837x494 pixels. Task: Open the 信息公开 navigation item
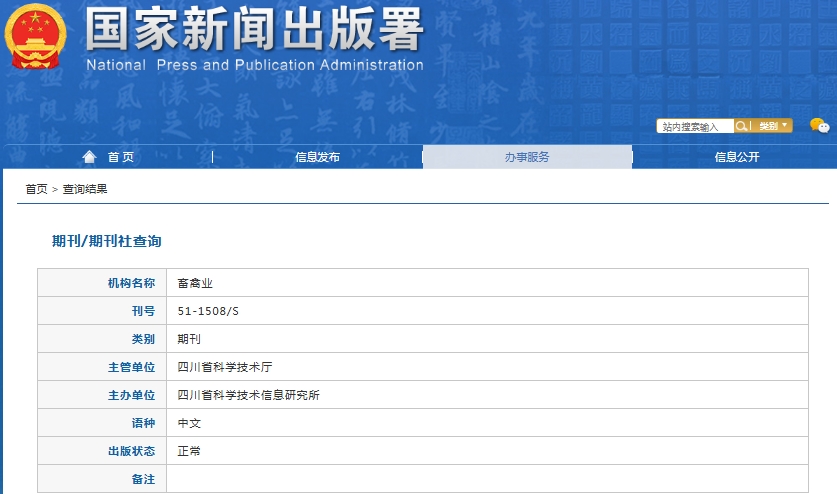coord(736,157)
